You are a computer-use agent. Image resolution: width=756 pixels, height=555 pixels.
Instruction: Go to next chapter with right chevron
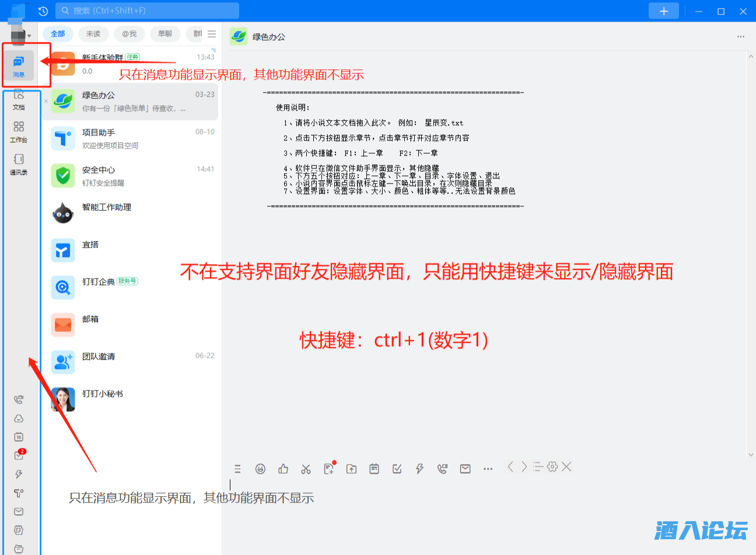pyautogui.click(x=524, y=466)
